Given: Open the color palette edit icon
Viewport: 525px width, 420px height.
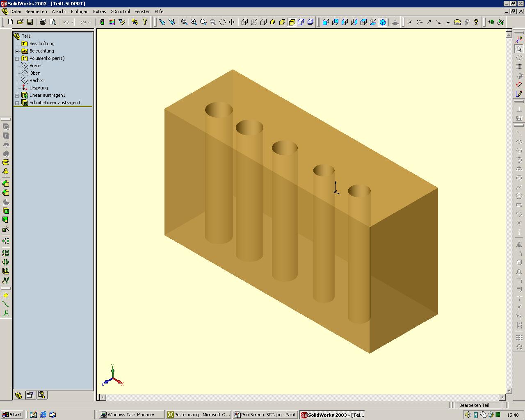Looking at the screenshot, I should [112, 22].
